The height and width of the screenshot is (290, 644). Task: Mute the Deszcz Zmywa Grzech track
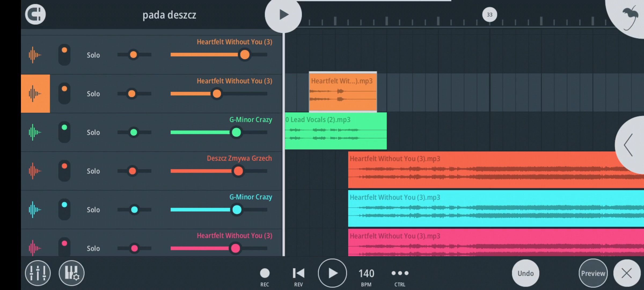pyautogui.click(x=64, y=171)
